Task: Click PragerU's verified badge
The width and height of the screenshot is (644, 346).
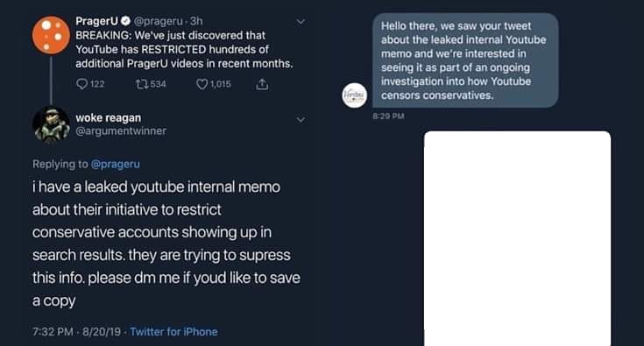Action: [x=125, y=21]
